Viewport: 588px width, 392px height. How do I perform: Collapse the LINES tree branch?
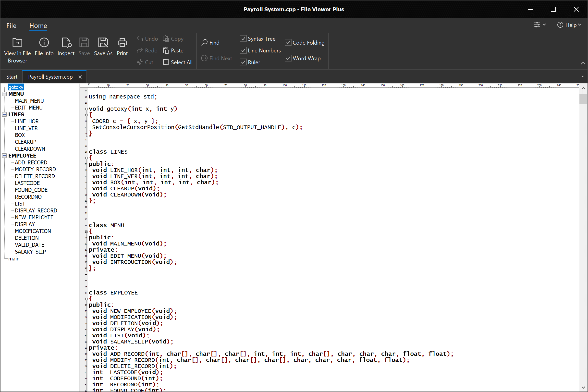click(x=4, y=114)
